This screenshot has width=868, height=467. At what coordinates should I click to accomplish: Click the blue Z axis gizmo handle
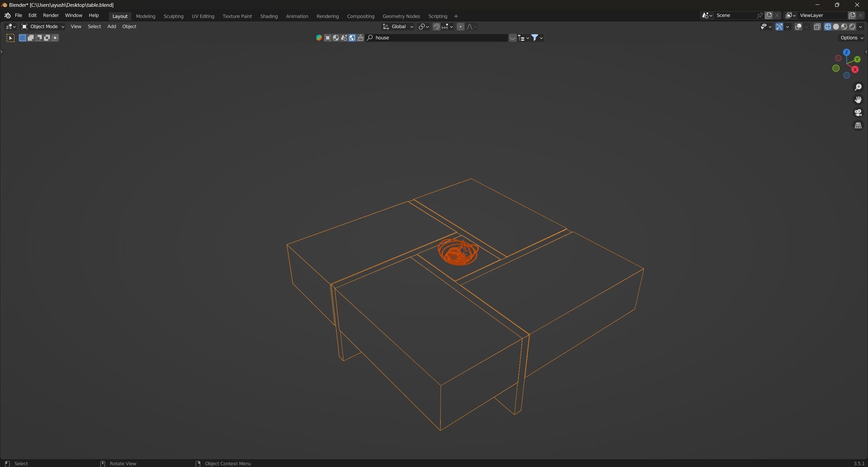pos(846,52)
